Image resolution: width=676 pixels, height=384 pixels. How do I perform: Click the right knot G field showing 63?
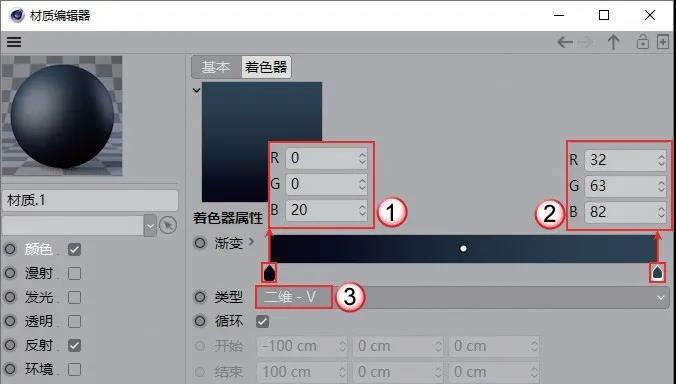click(626, 186)
